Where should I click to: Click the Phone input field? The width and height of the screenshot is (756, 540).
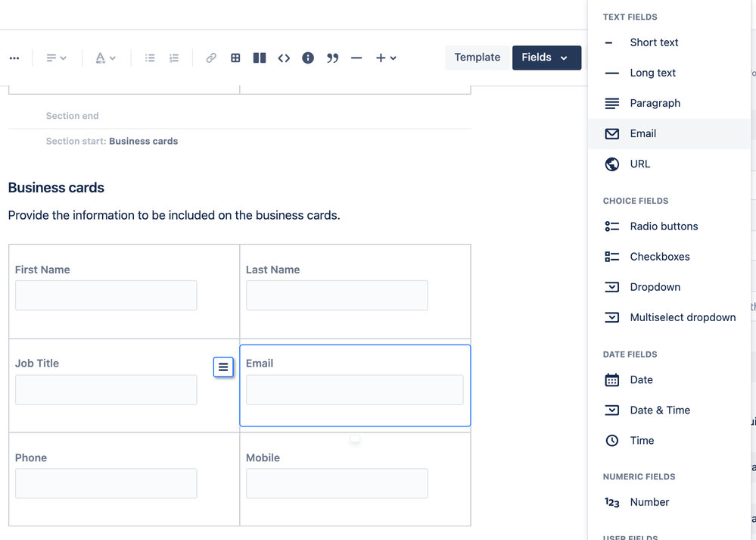[106, 483]
